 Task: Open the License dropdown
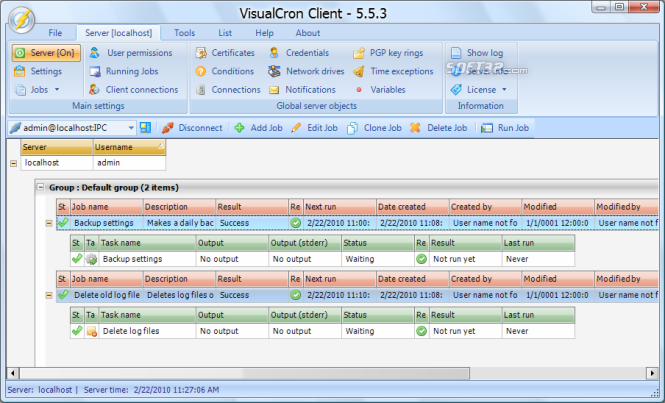[478, 90]
